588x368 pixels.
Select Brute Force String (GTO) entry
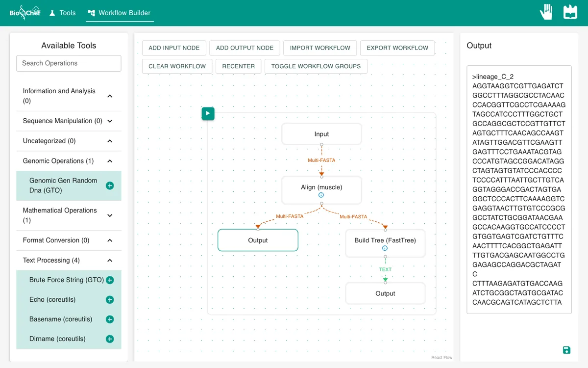[69, 280]
